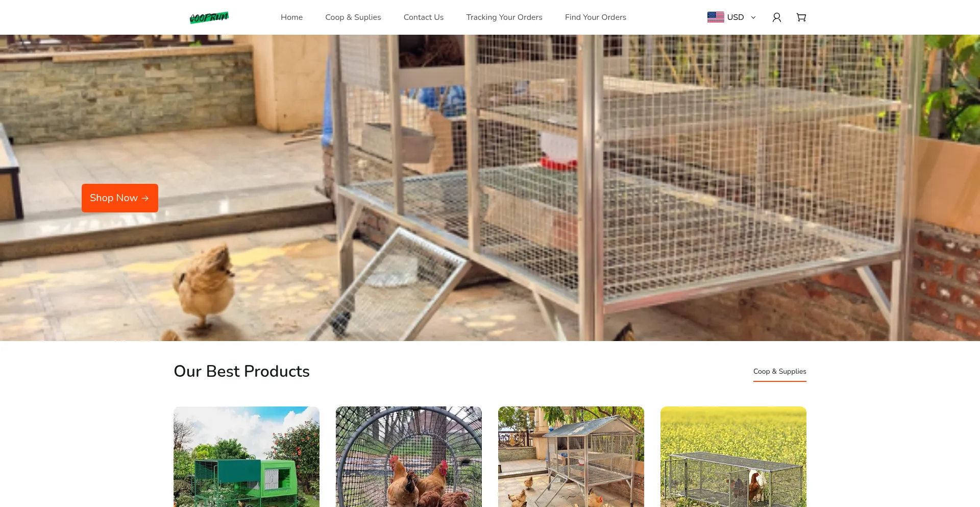980x507 pixels.
Task: Click the orange Shop Now button
Action: click(120, 198)
